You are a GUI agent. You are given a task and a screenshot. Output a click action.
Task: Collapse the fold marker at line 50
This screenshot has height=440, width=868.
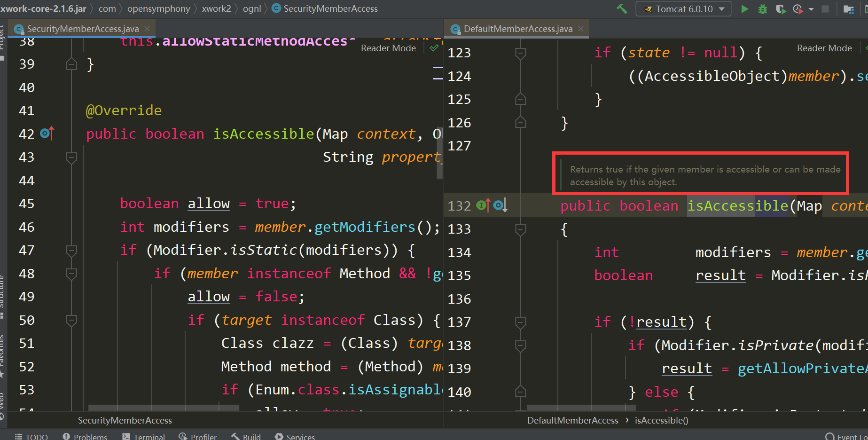coord(71,321)
